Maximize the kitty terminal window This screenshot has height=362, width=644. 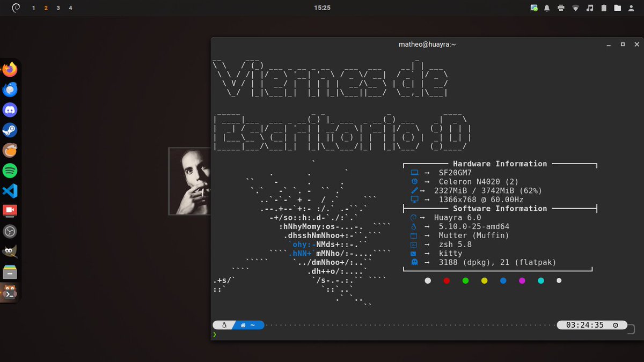pos(623,45)
